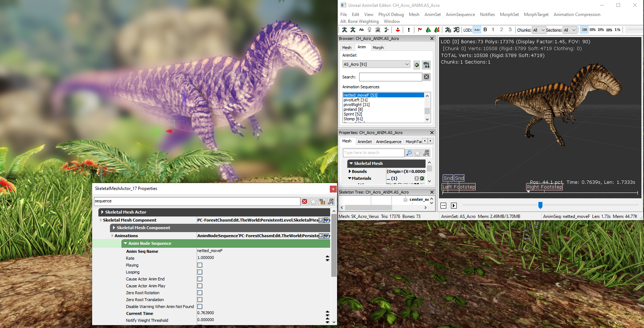Open the PhysX Debug menu
This screenshot has height=328, width=644.
(x=391, y=15)
